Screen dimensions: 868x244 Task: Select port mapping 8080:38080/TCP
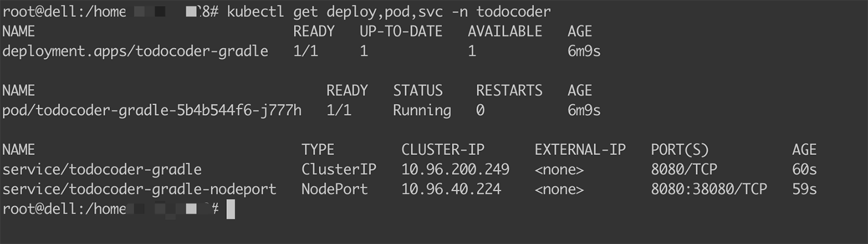click(x=709, y=189)
